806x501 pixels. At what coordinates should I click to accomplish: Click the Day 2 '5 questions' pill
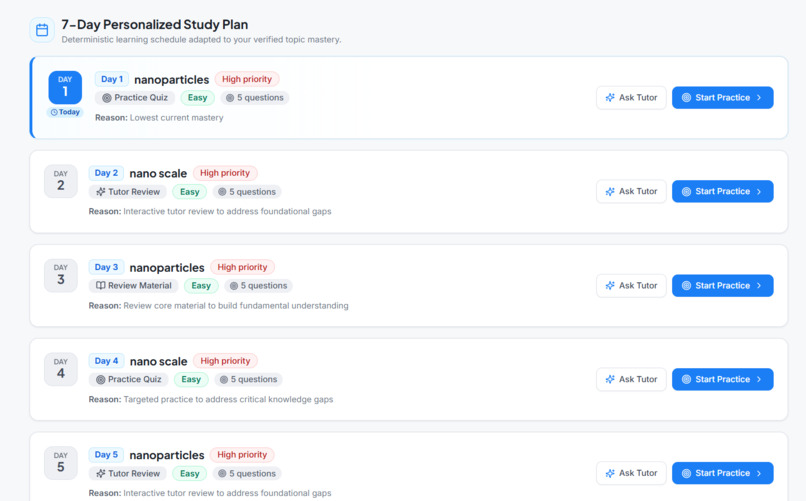pos(247,192)
